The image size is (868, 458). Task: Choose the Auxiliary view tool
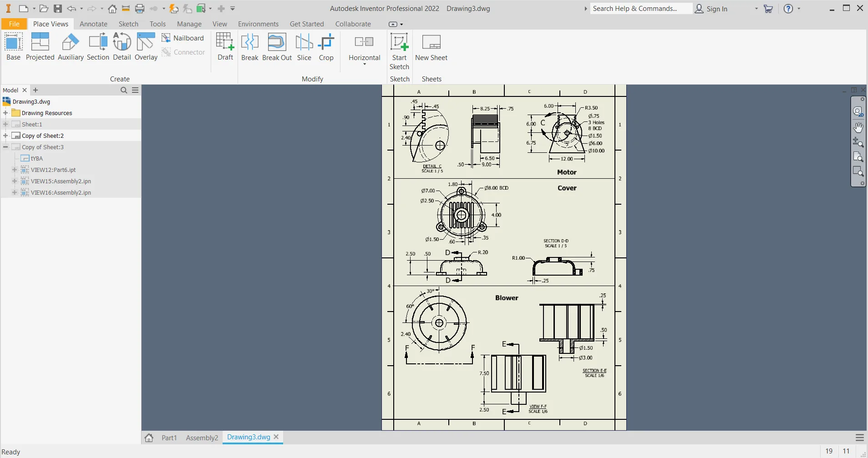pos(71,46)
